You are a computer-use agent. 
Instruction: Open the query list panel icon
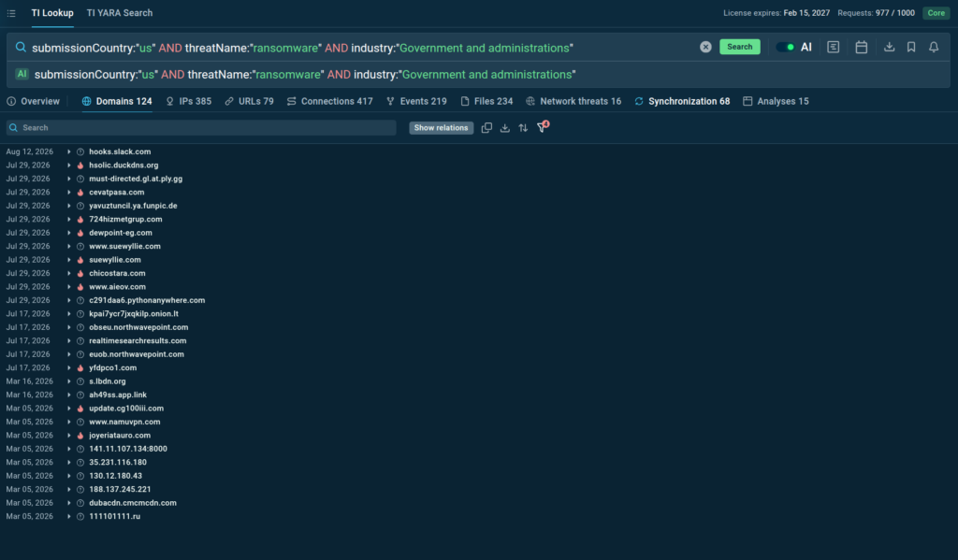[833, 47]
